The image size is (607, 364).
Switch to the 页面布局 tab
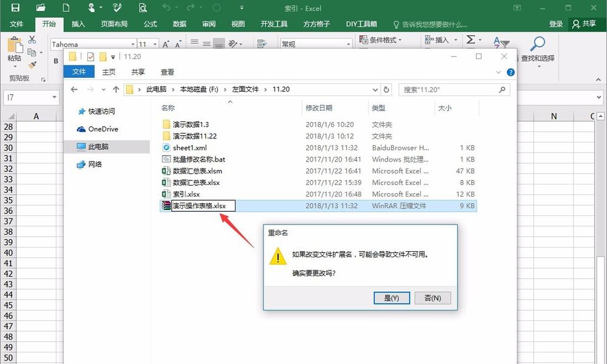pos(114,24)
